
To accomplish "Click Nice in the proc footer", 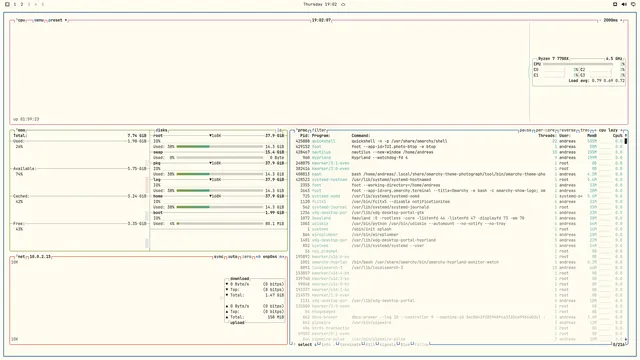I will pyautogui.click(x=405, y=344).
